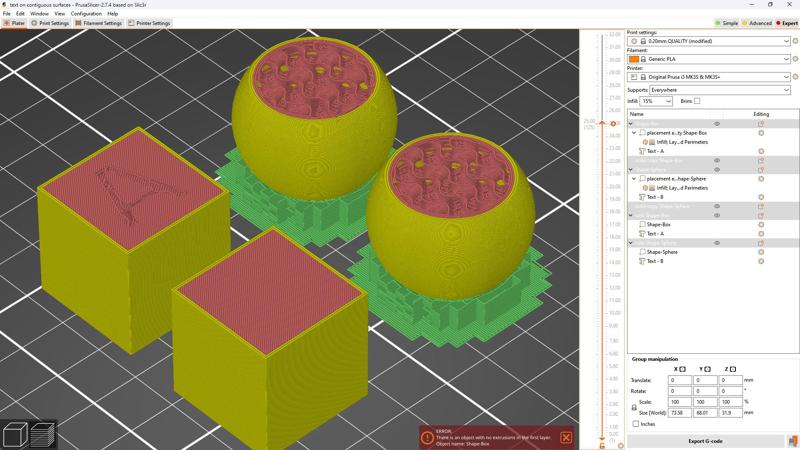The image size is (800, 450).
Task: Open the Supports dropdown showing Everywhere
Action: click(x=719, y=90)
